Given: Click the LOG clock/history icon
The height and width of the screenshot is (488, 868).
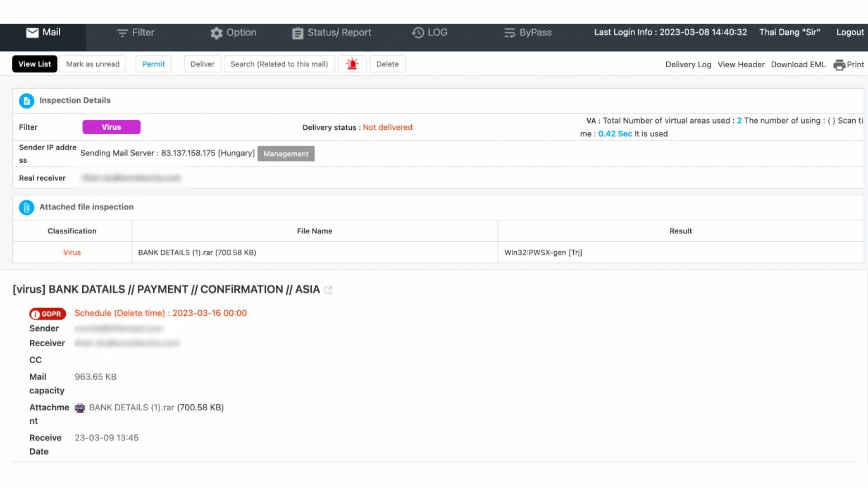Looking at the screenshot, I should [x=417, y=32].
